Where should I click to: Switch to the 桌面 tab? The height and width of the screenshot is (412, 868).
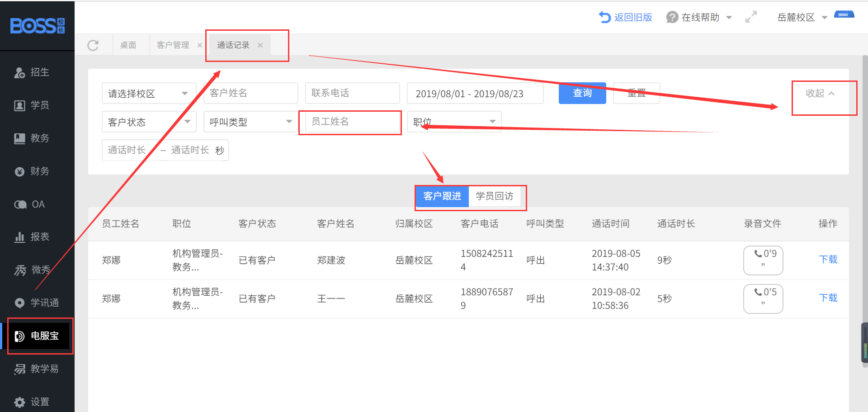[128, 45]
